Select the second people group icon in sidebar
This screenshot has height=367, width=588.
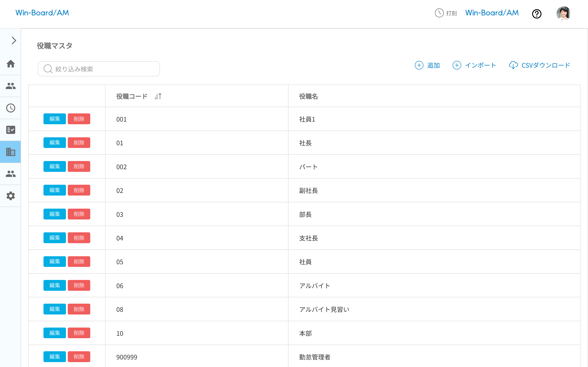(x=10, y=174)
